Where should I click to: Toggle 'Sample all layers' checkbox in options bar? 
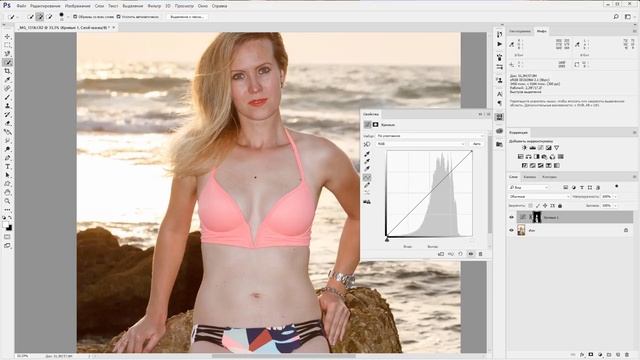pyautogui.click(x=75, y=17)
